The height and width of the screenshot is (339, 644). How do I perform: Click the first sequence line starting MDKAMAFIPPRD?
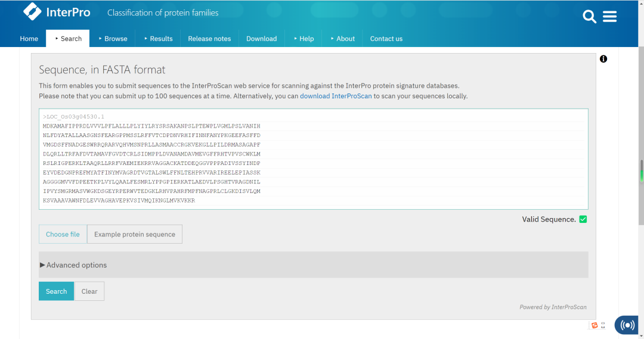[x=151, y=126]
